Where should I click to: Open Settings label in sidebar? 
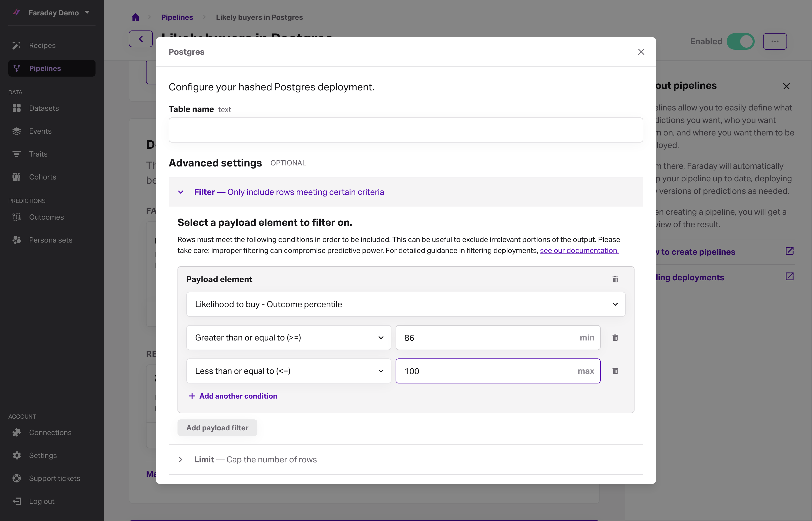(x=43, y=455)
